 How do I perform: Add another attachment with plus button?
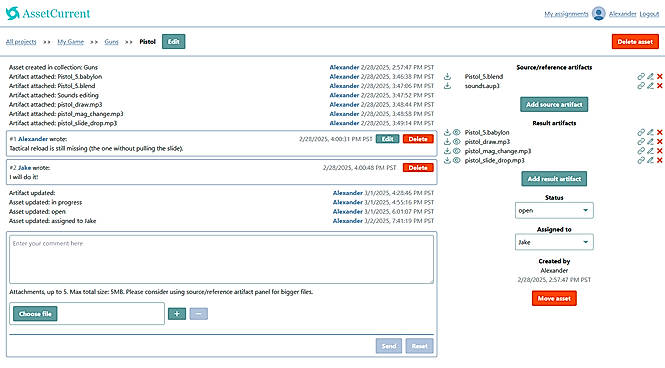177,314
